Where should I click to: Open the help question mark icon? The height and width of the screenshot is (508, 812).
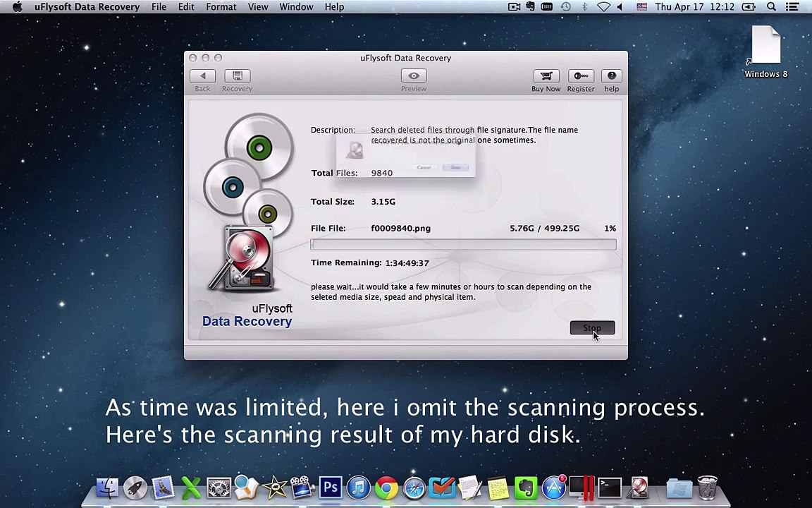(x=611, y=76)
